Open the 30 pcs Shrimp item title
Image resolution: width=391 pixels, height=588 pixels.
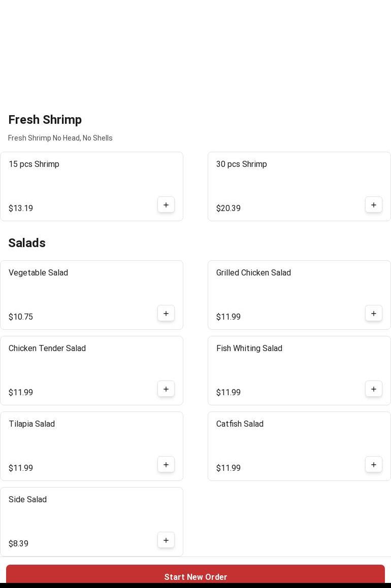pos(242,164)
